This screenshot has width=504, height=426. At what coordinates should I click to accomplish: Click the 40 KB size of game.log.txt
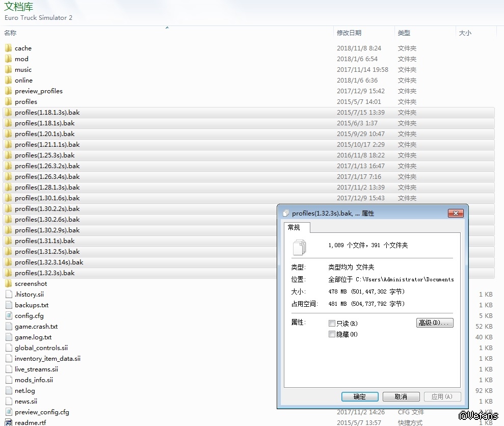pos(484,337)
